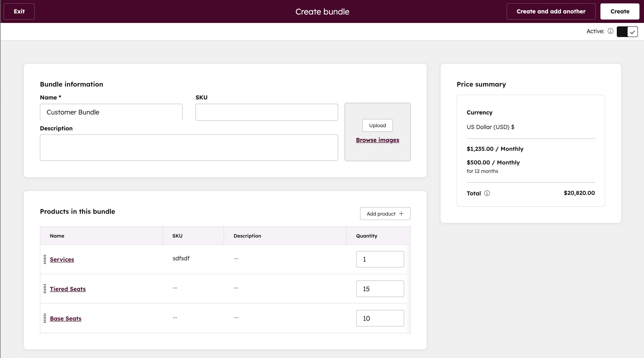Image resolution: width=644 pixels, height=358 pixels.
Task: Click into the SKU input field
Action: [x=266, y=112]
